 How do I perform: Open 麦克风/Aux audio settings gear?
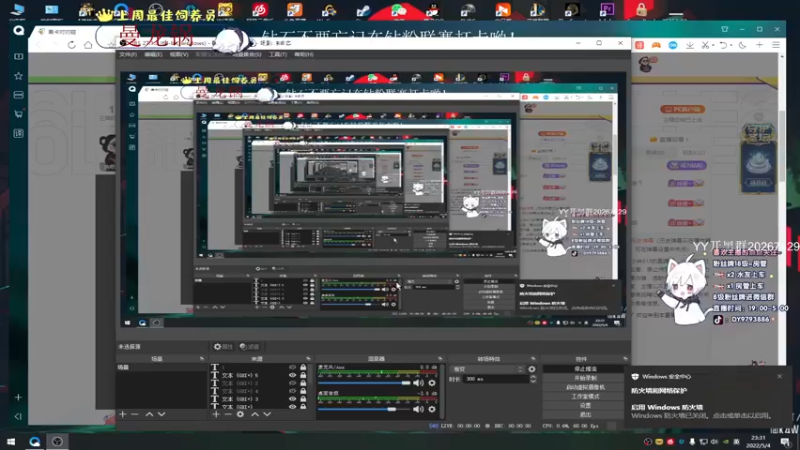(432, 383)
